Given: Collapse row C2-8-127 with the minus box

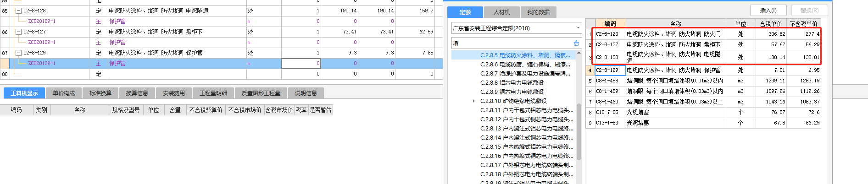Looking at the screenshot, I should coord(19,32).
